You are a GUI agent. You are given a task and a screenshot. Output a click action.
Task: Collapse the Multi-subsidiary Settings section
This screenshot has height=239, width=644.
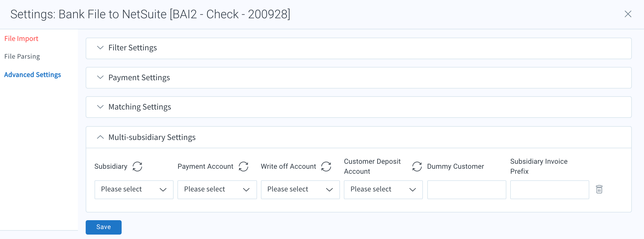click(x=358, y=137)
